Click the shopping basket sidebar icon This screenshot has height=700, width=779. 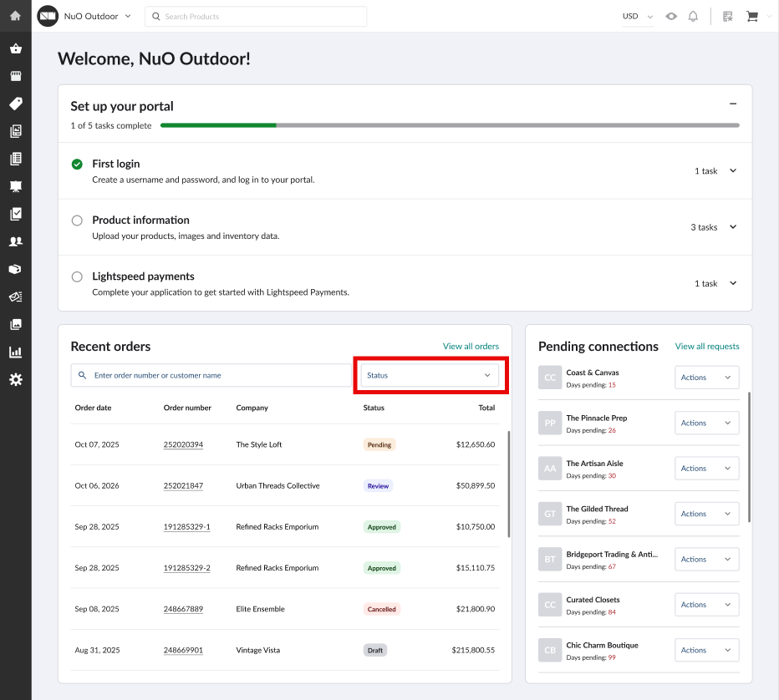(x=15, y=48)
